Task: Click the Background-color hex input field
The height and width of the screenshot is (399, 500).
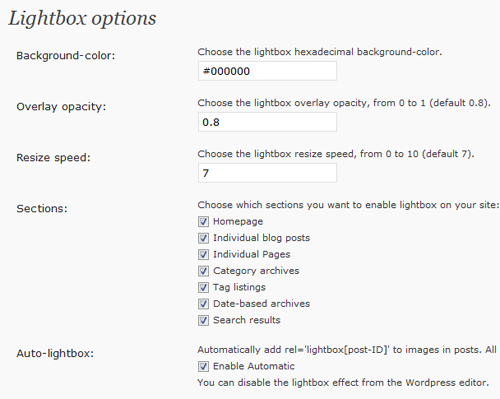Action: pyautogui.click(x=267, y=71)
